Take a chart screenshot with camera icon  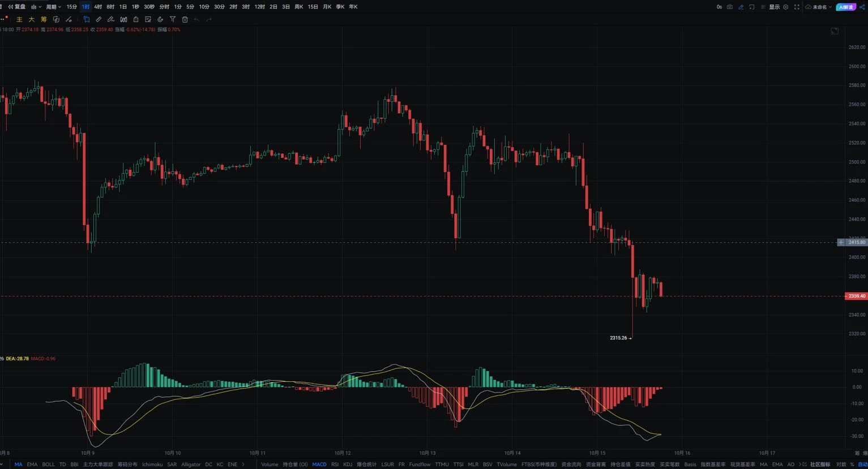tap(729, 7)
